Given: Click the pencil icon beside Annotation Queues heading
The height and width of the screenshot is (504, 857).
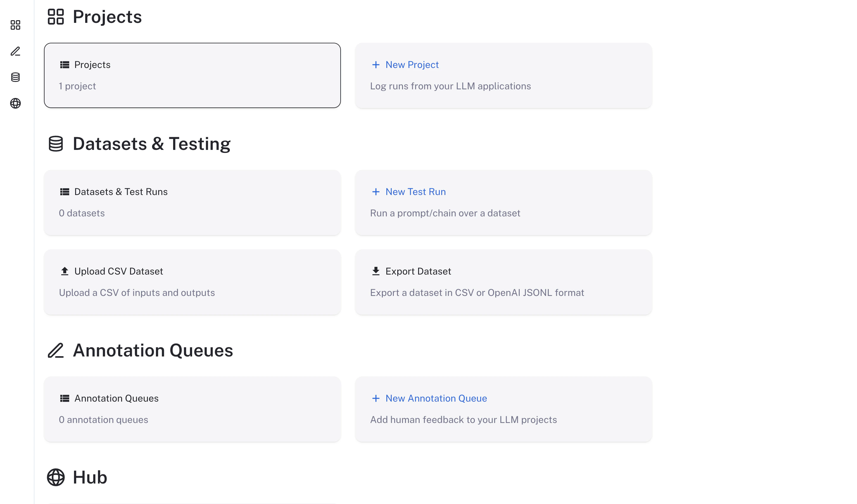Looking at the screenshot, I should 56,350.
